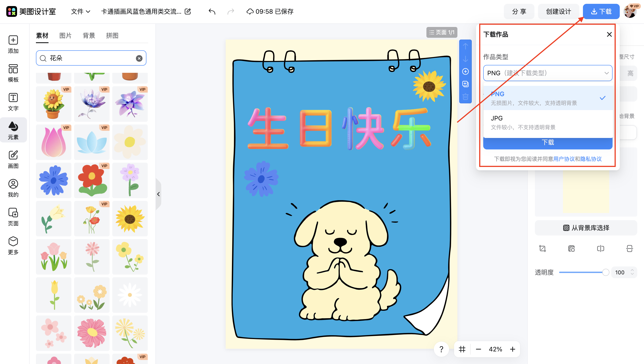This screenshot has height=364, width=644.
Task: Clear the 花朵 search text
Action: pyautogui.click(x=139, y=58)
